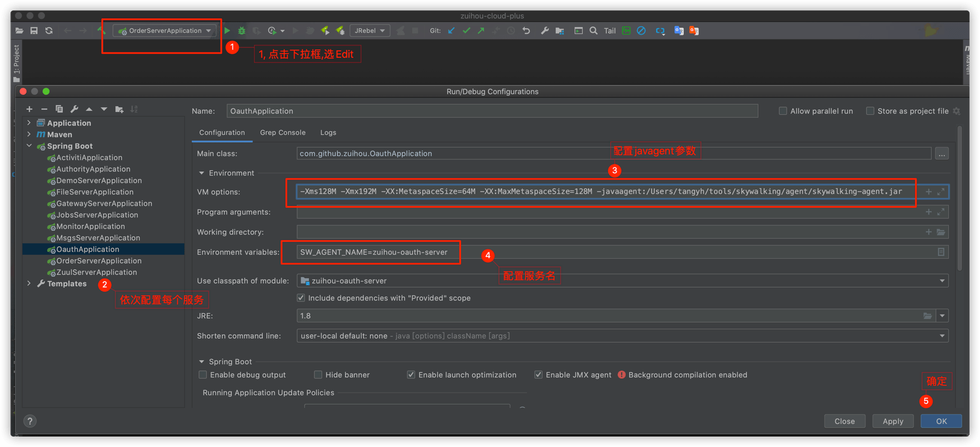Click the Debug bug icon in toolbar
This screenshot has width=980, height=447.
tap(242, 30)
